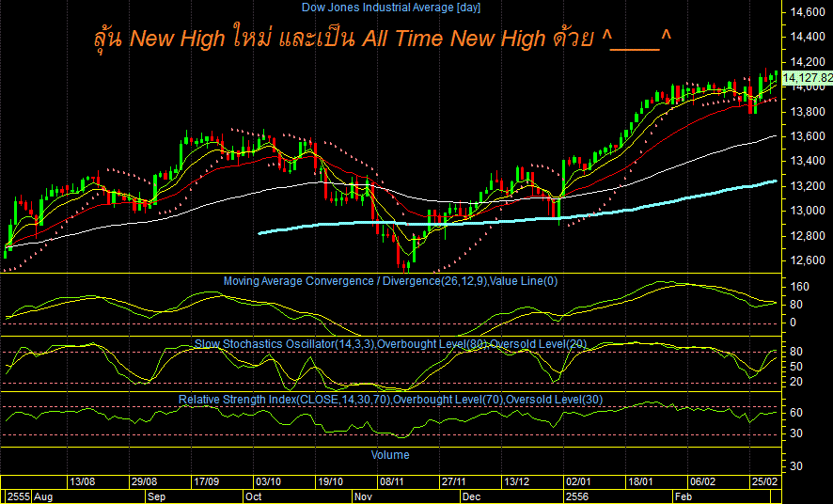Screen dimensions: 833x504
Task: Click the 12,800 price axis label
Action: 808,236
